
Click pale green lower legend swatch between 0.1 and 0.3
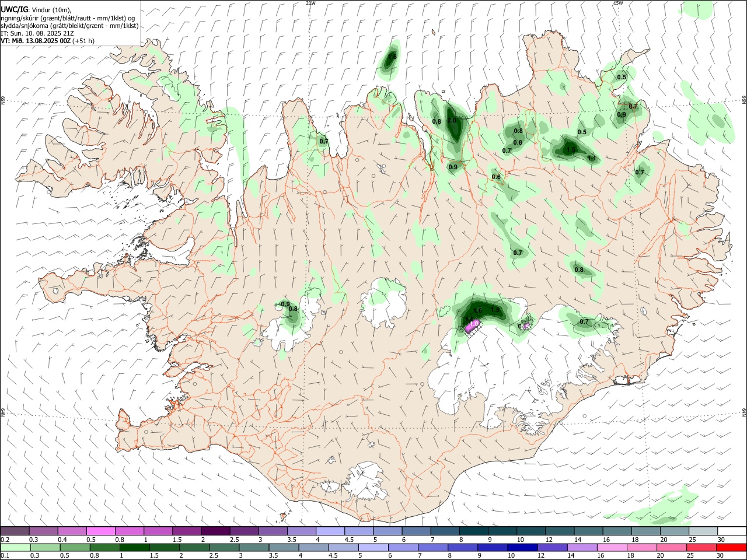click(x=15, y=548)
